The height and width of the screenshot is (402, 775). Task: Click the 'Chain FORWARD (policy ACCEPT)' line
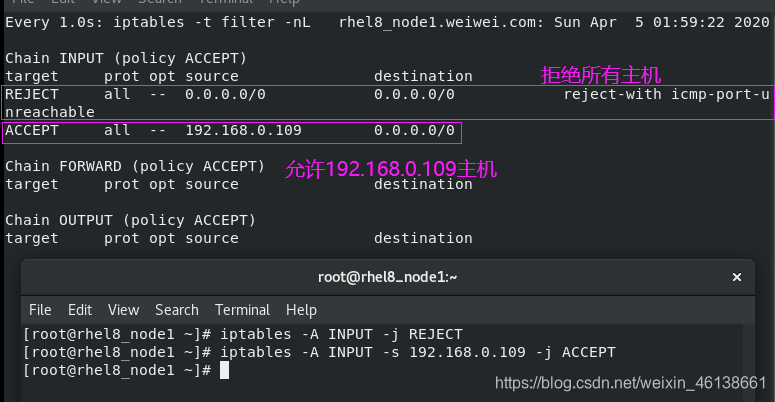(135, 166)
